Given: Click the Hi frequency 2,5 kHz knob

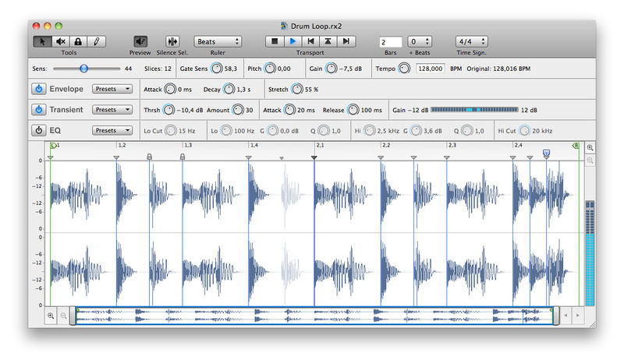Looking at the screenshot, I should (369, 130).
